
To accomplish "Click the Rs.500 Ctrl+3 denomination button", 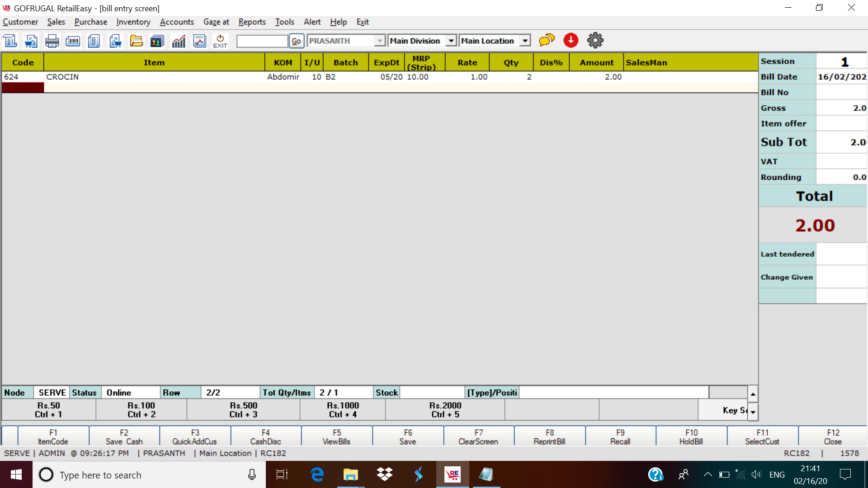I will (243, 410).
